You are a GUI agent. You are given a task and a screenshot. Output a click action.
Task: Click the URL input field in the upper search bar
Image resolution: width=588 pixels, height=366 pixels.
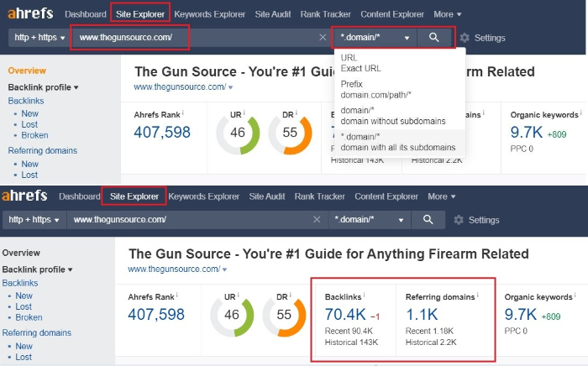pos(193,38)
